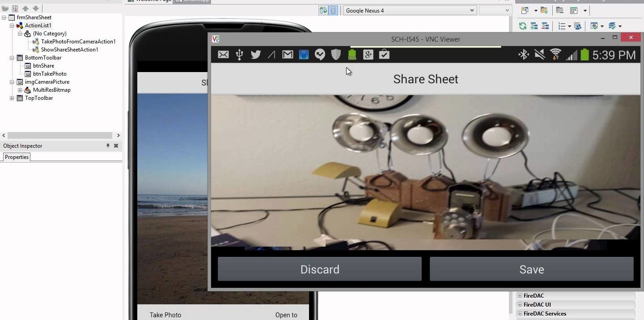Screen dimensions: 644x320
Task: Click the green refresh icon in project toolbar
Action: point(522,26)
